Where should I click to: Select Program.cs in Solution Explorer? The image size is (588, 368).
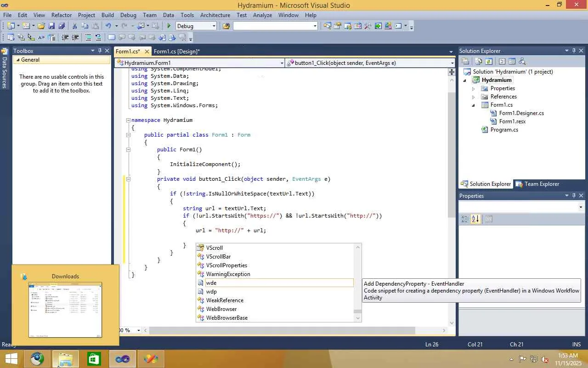[504, 130]
